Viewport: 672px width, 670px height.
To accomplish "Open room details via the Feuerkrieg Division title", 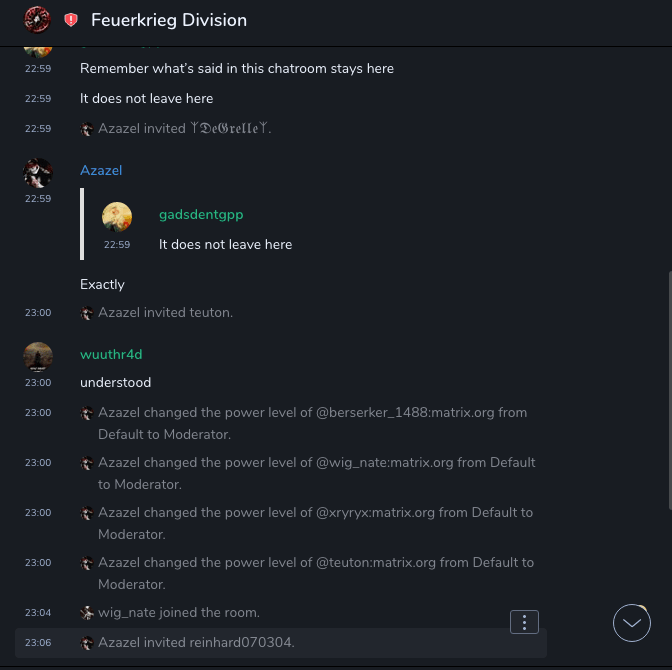I will coord(169,20).
